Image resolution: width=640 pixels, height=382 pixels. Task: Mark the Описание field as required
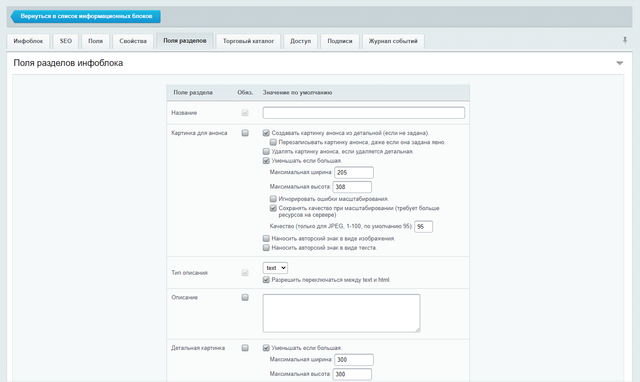[x=245, y=298]
